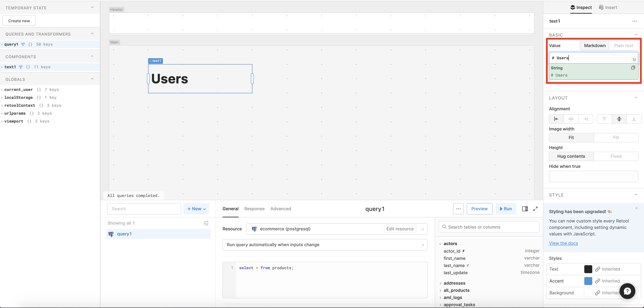Click the link icon for Text style
644x308 pixels.
tap(597, 269)
